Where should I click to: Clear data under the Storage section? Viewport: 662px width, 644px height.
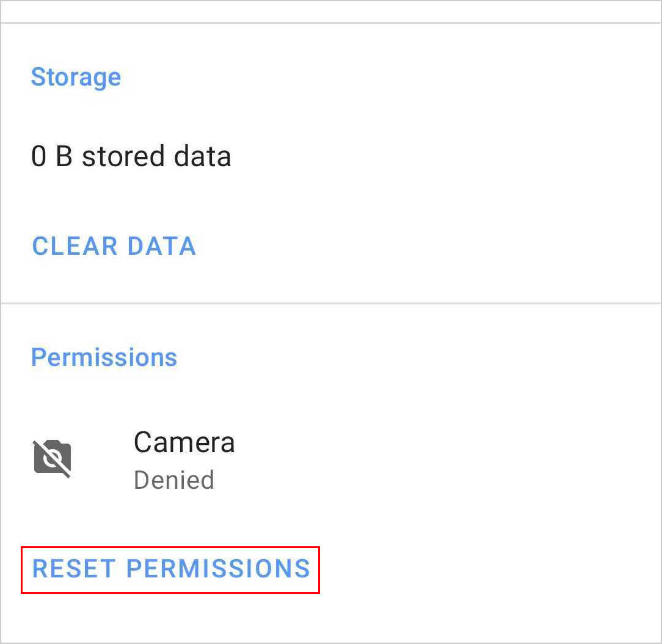click(x=114, y=246)
